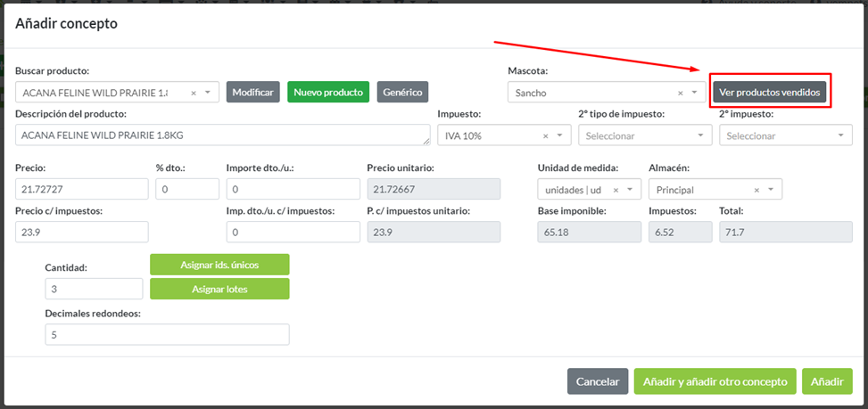Expand the 2º impuesto selector

[839, 136]
